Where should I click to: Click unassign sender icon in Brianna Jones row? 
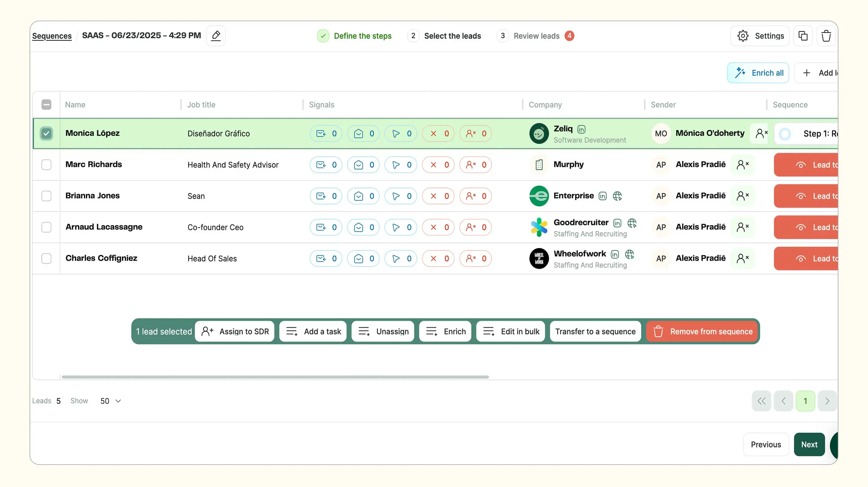742,196
